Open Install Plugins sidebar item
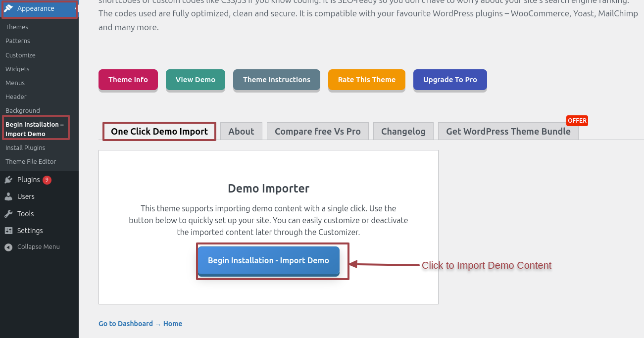This screenshot has height=338, width=644. (25, 147)
